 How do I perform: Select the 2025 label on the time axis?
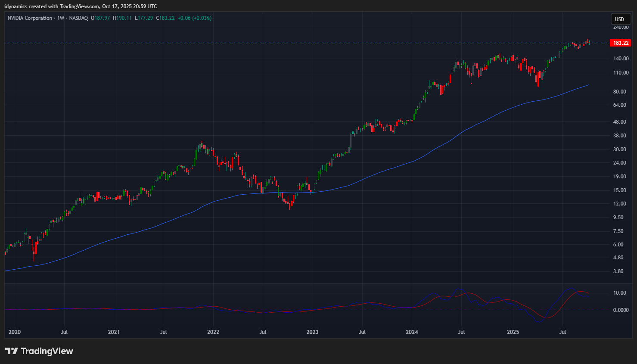tap(513, 332)
